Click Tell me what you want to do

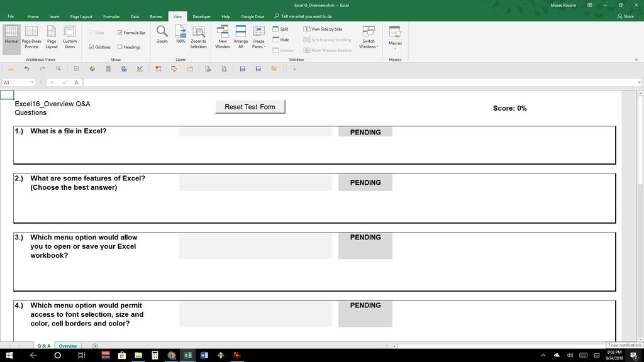click(x=303, y=16)
